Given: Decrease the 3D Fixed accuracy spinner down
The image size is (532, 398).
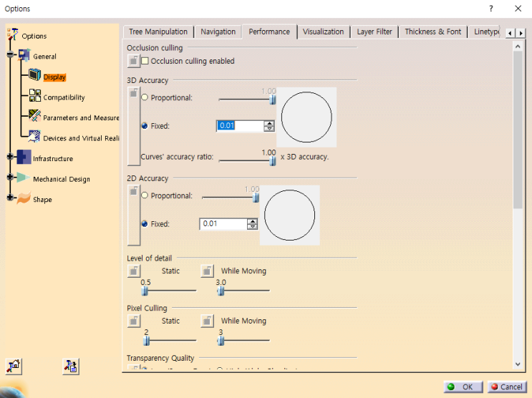Looking at the screenshot, I should [x=269, y=129].
